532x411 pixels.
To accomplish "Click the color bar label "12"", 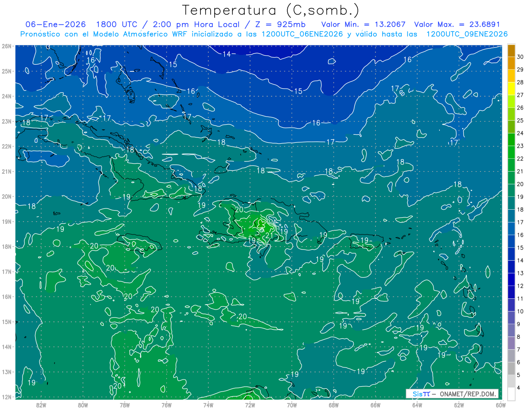I will [x=520, y=286].
